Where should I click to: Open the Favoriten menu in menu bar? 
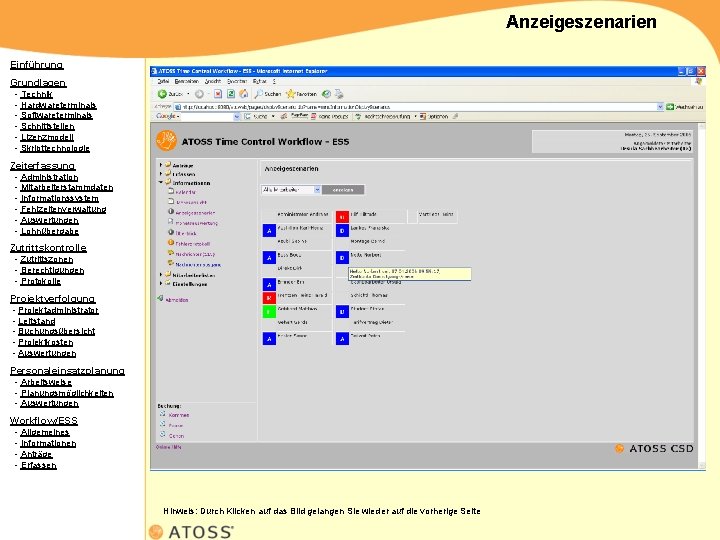pyautogui.click(x=237, y=81)
